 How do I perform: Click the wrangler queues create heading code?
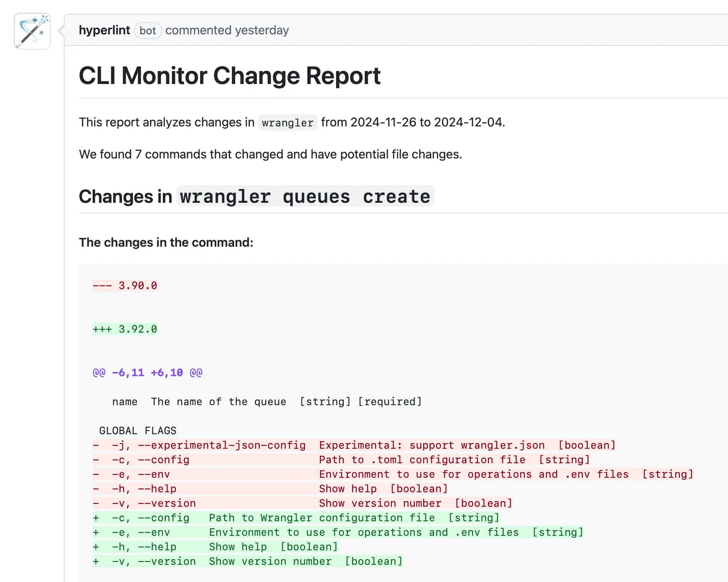coord(305,197)
